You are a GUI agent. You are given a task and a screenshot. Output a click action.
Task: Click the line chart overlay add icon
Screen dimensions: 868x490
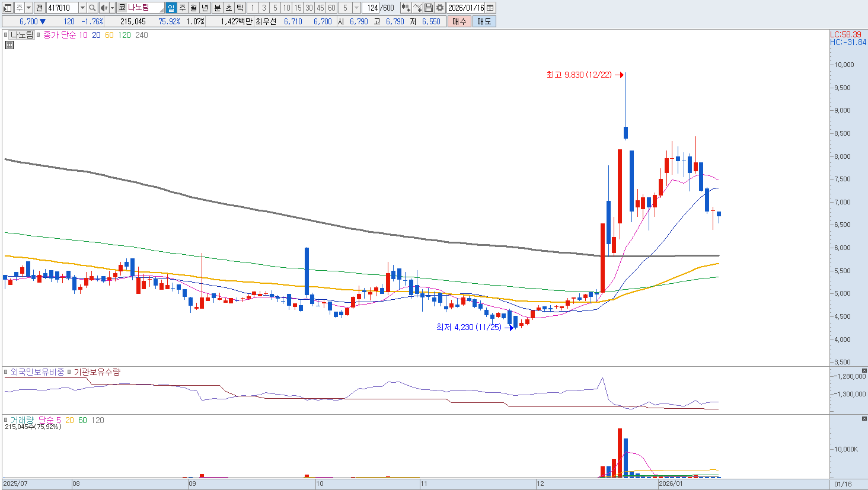(417, 8)
